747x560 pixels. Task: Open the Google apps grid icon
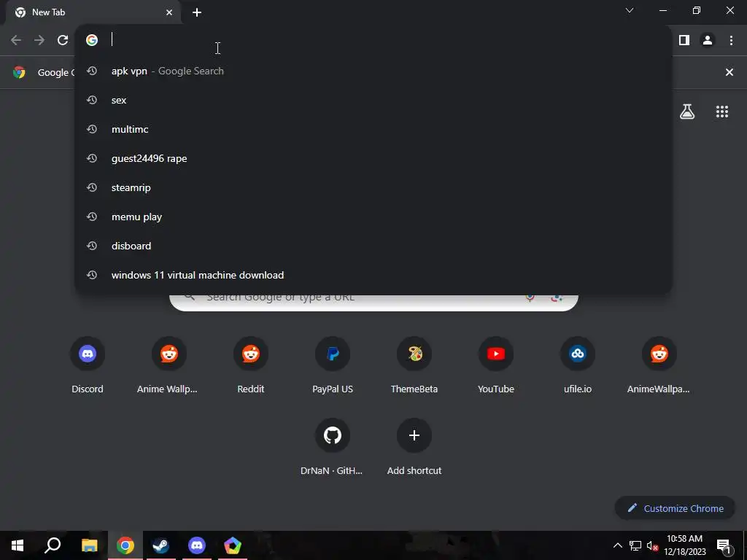tap(722, 112)
